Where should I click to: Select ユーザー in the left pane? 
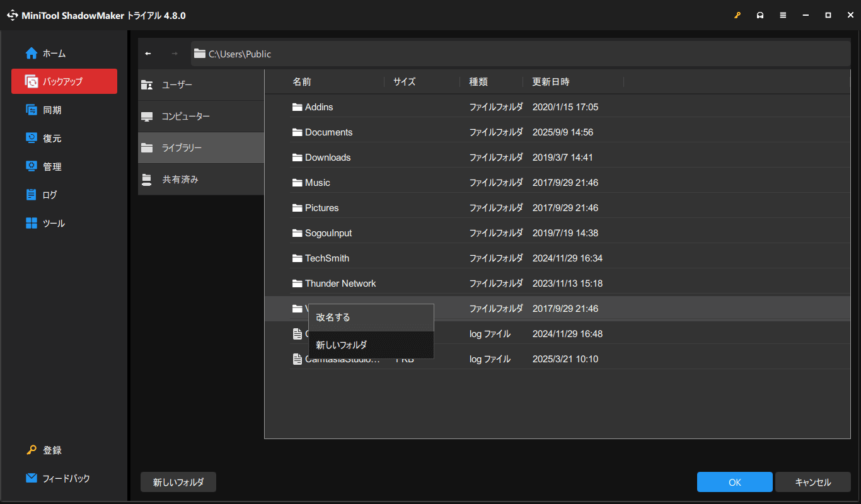201,85
